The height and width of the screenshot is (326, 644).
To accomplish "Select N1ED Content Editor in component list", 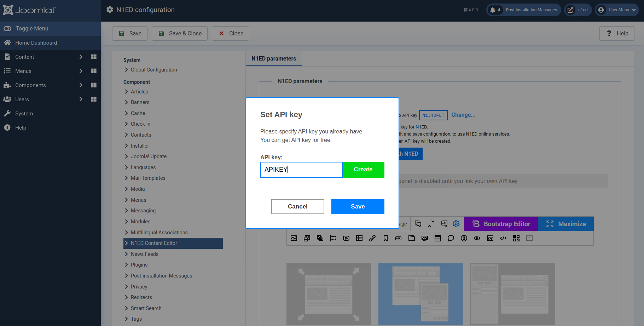I will click(173, 243).
